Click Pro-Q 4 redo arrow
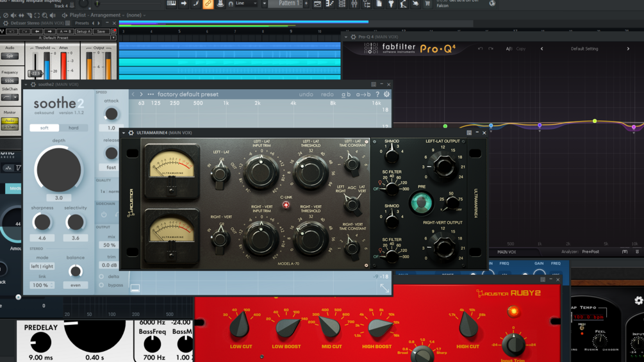This screenshot has width=644, height=362. (x=491, y=49)
